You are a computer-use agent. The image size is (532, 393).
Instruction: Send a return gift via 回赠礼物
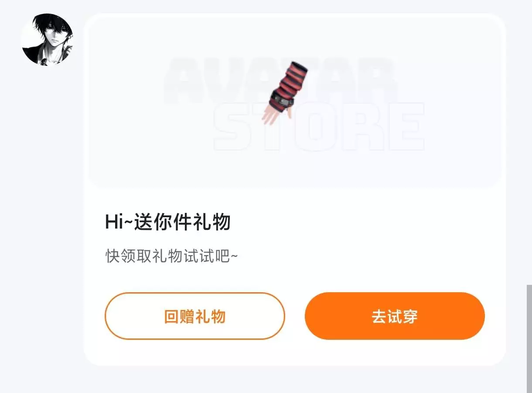(194, 316)
